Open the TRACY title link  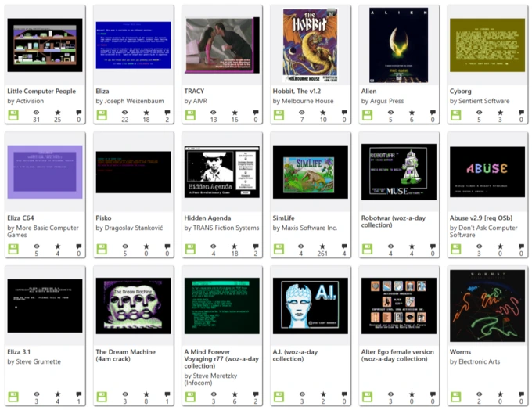click(194, 91)
